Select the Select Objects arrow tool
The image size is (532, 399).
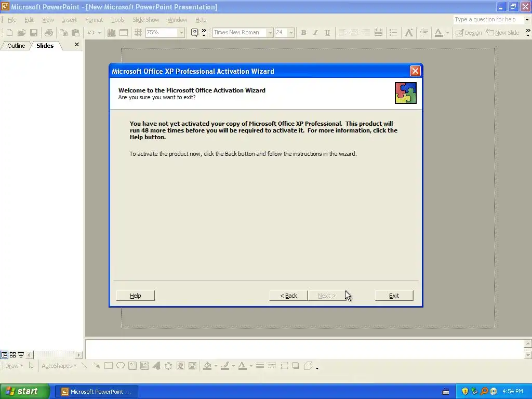pyautogui.click(x=31, y=366)
